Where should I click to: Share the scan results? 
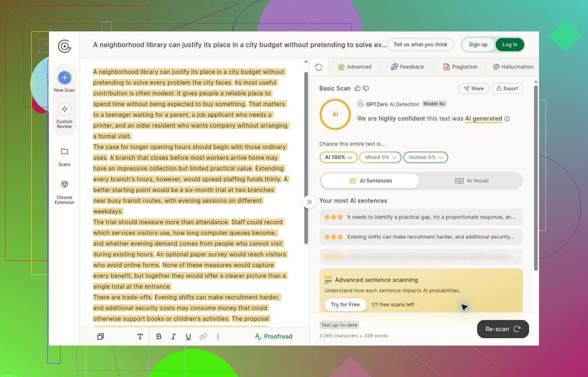pyautogui.click(x=474, y=89)
